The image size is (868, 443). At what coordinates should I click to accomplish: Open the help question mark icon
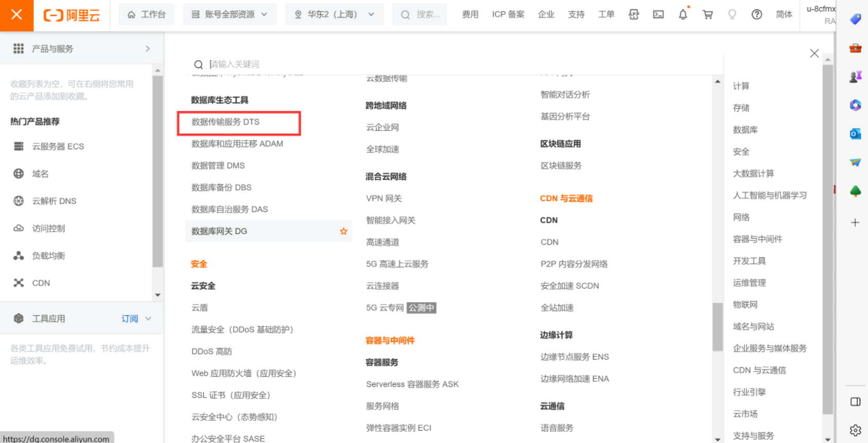point(757,14)
